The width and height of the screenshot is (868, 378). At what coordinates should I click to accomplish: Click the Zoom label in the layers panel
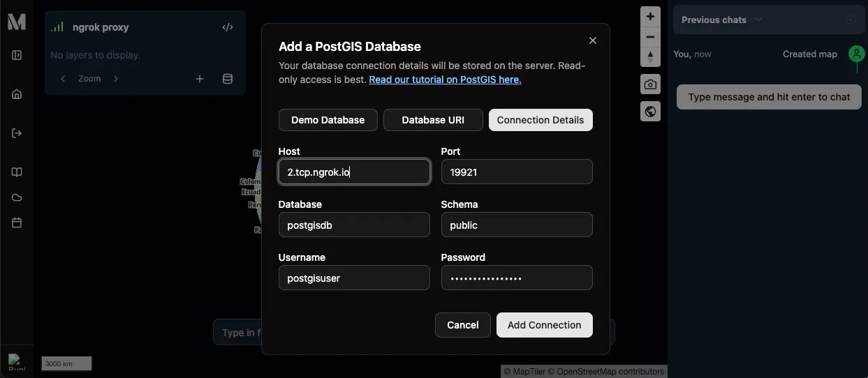coord(89,79)
